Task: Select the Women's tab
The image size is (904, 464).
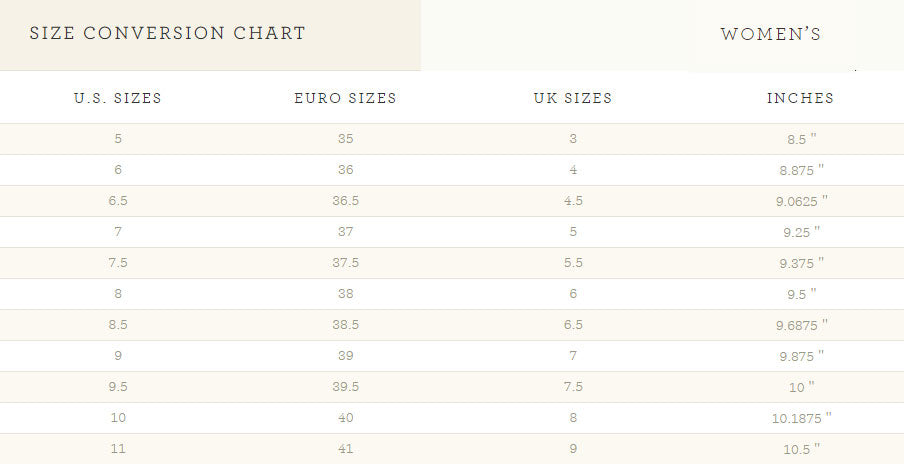Action: 770,34
